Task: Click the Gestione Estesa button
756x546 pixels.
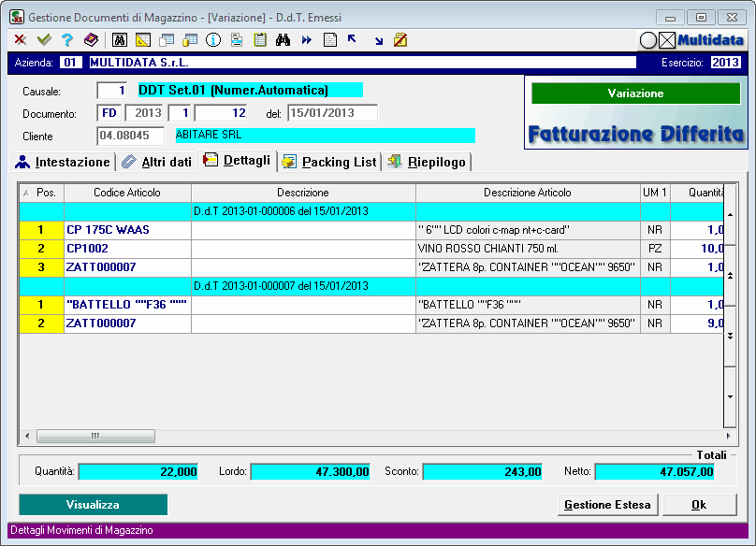Action: tap(607, 505)
